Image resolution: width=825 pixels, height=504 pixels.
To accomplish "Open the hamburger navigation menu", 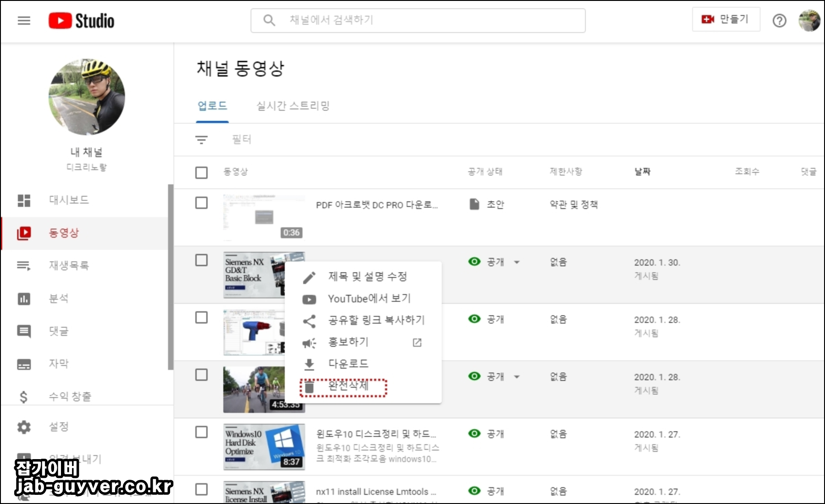I will click(24, 21).
